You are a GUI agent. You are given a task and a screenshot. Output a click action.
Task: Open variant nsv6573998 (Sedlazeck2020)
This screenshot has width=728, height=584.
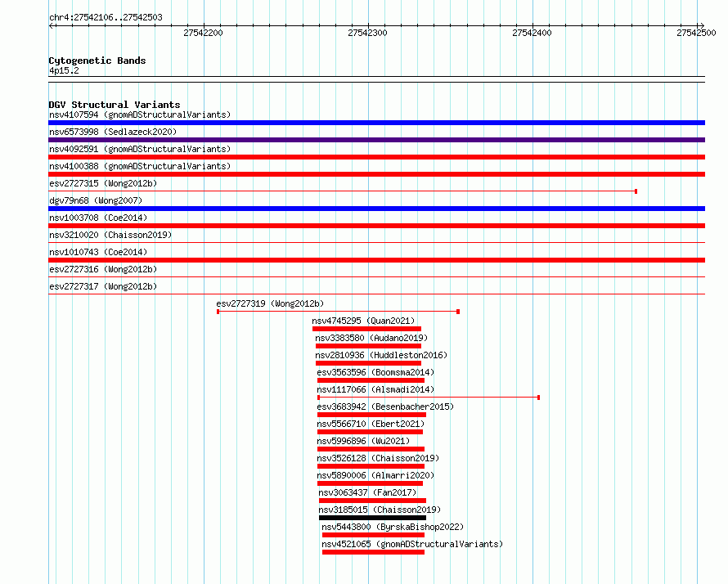pyautogui.click(x=113, y=132)
